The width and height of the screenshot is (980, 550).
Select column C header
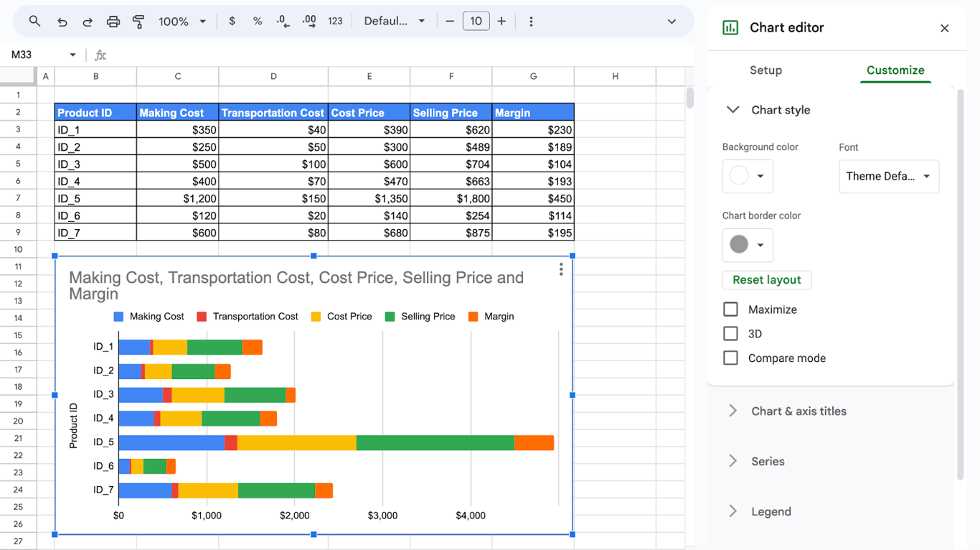[178, 76]
